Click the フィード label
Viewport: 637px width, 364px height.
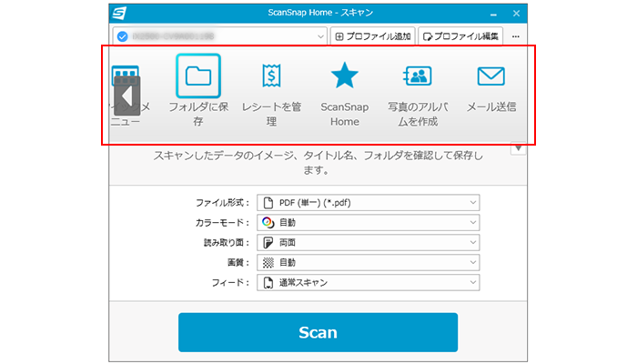point(230,282)
